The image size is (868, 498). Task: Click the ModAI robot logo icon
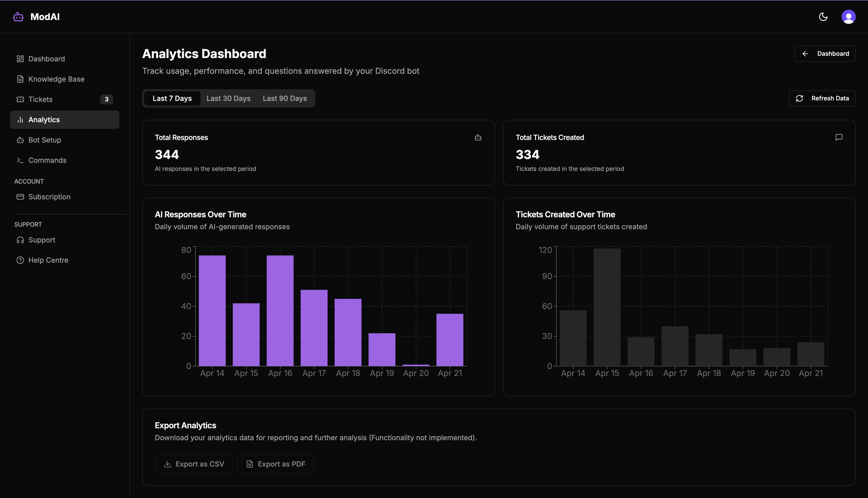18,16
